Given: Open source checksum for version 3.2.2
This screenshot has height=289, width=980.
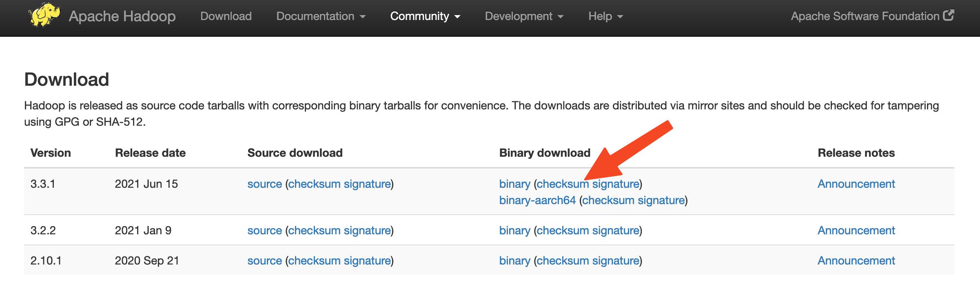Looking at the screenshot, I should click(314, 231).
